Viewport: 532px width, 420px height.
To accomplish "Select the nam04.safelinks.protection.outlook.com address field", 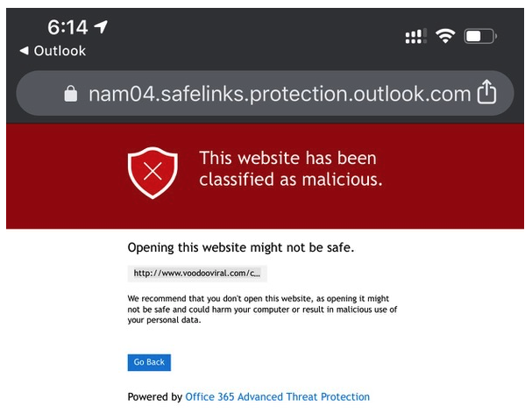I will click(265, 93).
